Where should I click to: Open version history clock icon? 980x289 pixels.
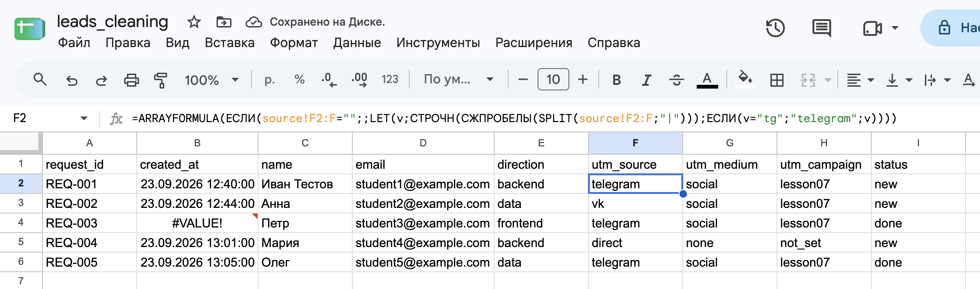point(775,28)
